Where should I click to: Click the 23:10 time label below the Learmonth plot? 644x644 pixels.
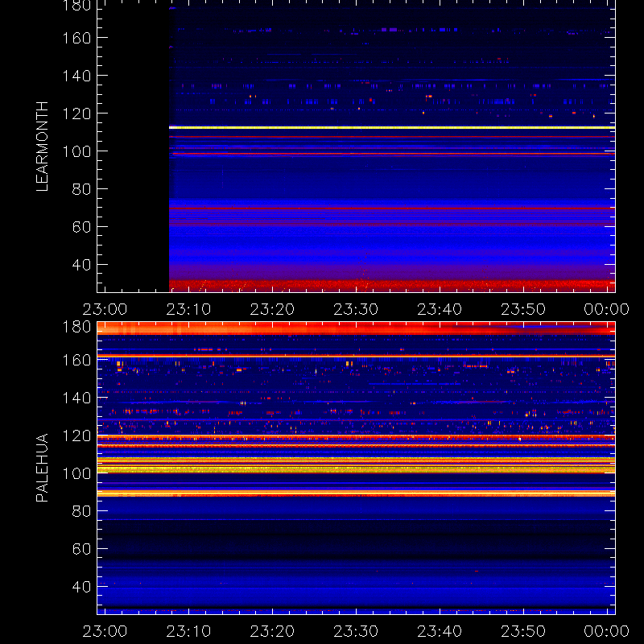pyautogui.click(x=188, y=309)
